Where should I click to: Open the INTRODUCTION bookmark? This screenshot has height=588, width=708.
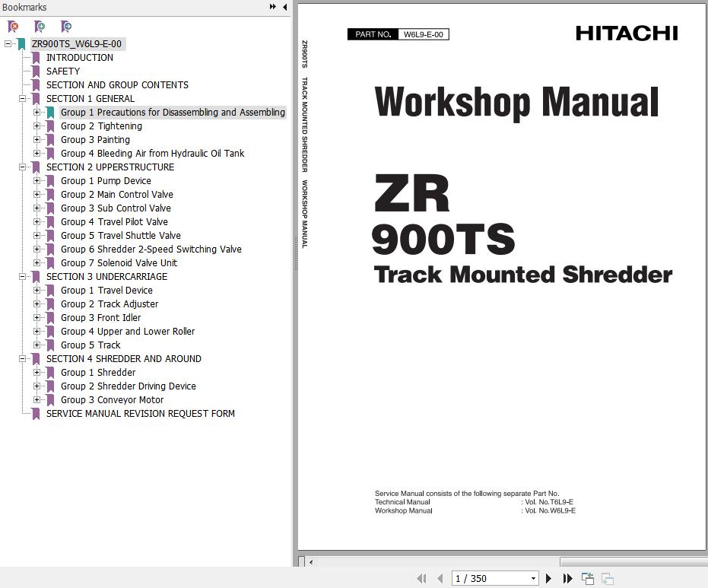pos(79,57)
